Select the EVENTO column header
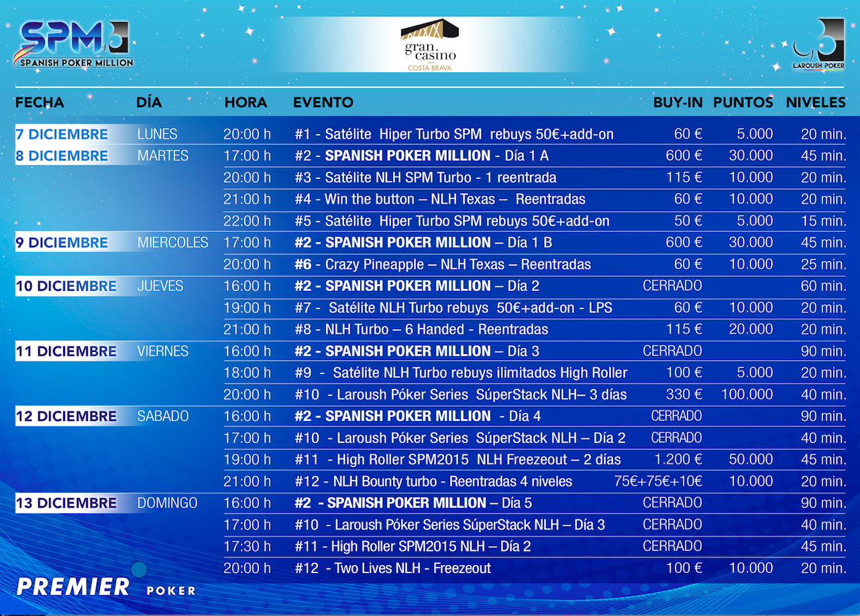This screenshot has height=616, width=860. (x=323, y=103)
